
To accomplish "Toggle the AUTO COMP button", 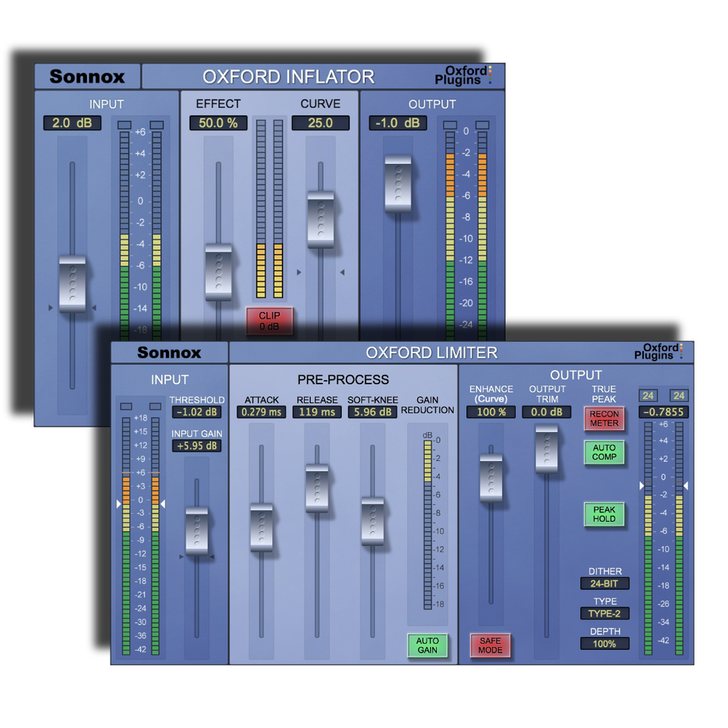I will point(604,453).
